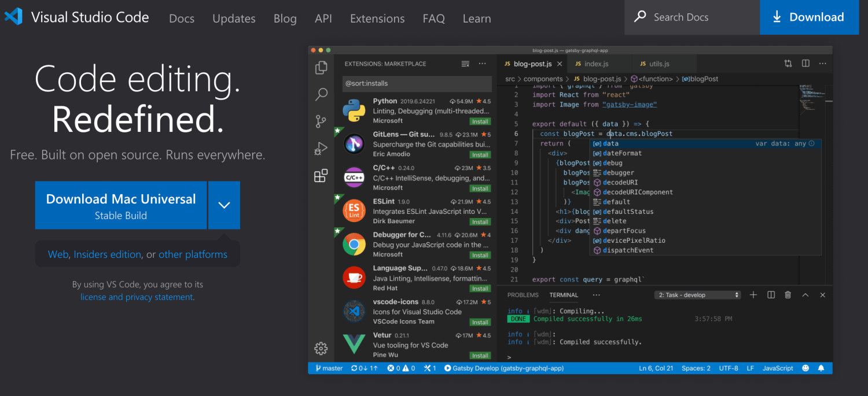Click the split editor icon
This screenshot has width=868, height=396.
tap(806, 64)
